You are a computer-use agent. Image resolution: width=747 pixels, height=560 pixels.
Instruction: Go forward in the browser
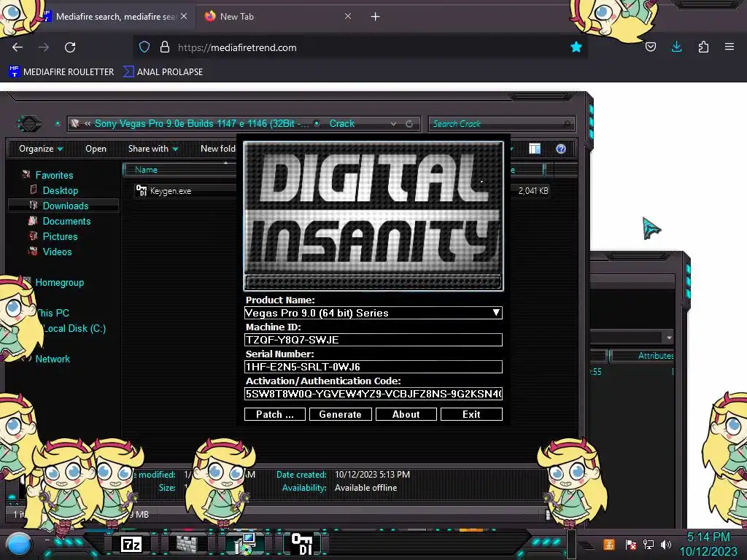click(44, 47)
